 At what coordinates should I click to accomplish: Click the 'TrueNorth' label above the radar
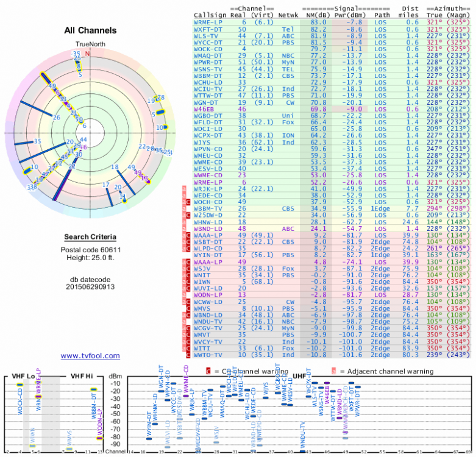(90, 44)
